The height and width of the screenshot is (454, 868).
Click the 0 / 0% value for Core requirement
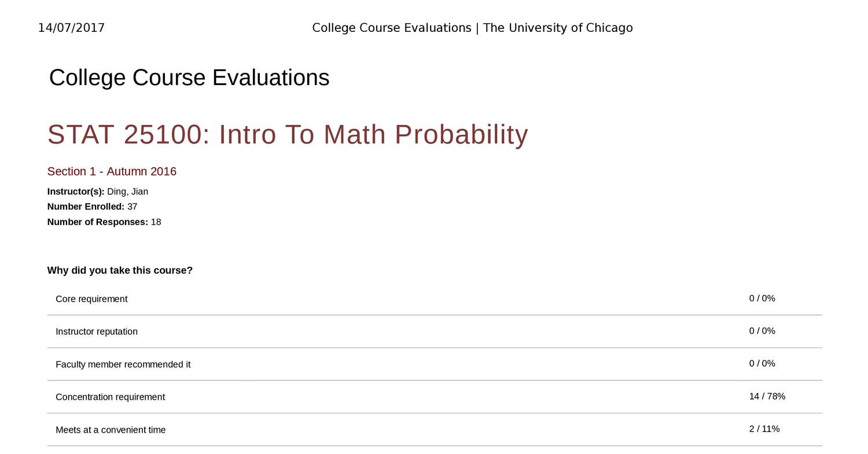pos(762,298)
